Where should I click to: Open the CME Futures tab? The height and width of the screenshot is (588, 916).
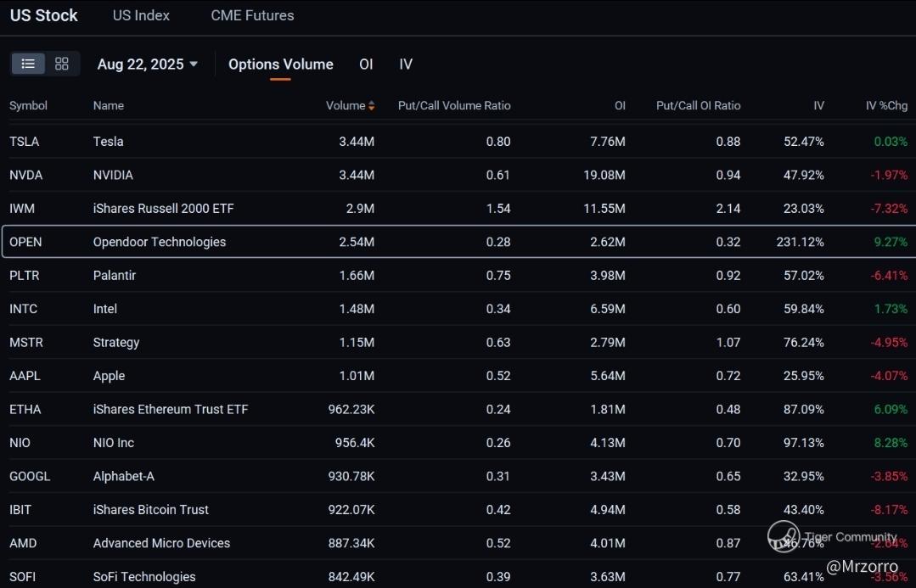(x=252, y=15)
